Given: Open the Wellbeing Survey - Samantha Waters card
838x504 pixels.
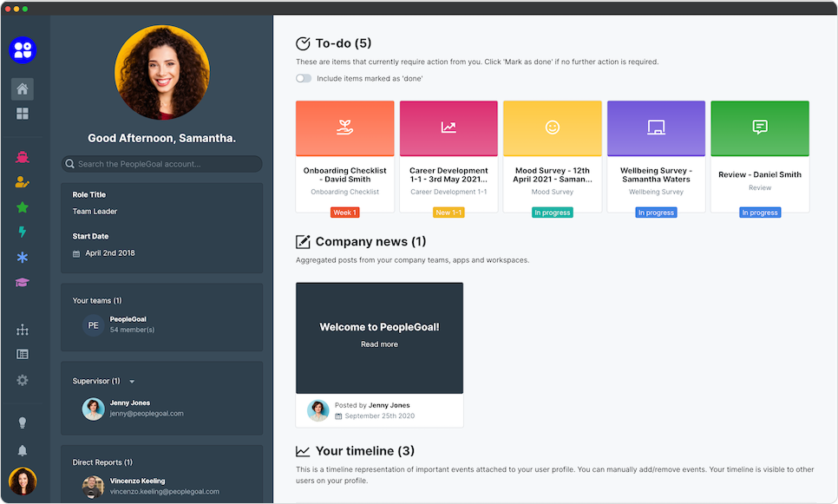Looking at the screenshot, I should pyautogui.click(x=656, y=156).
